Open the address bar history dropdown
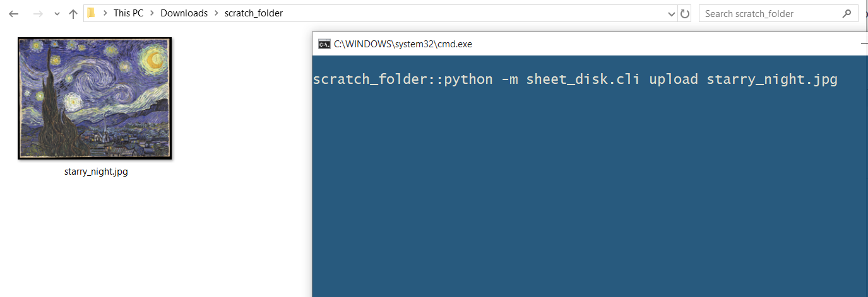This screenshot has width=868, height=297. point(672,13)
